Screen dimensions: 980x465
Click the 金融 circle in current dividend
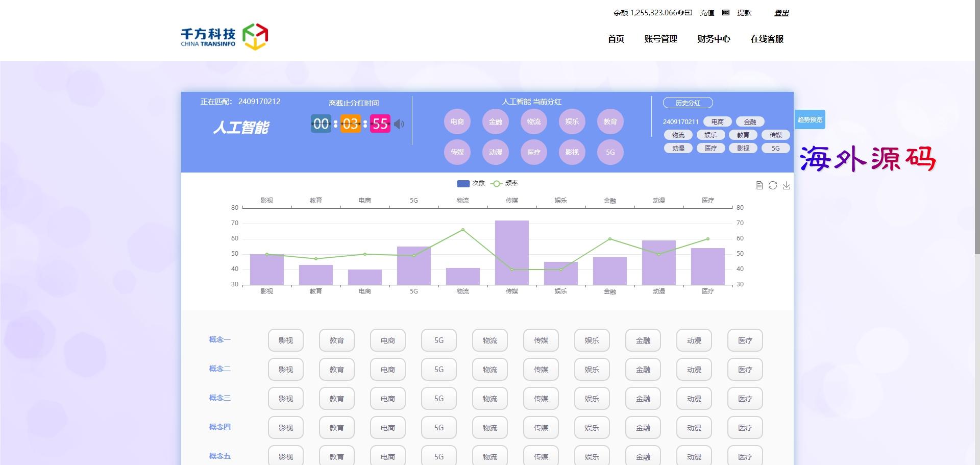click(496, 122)
